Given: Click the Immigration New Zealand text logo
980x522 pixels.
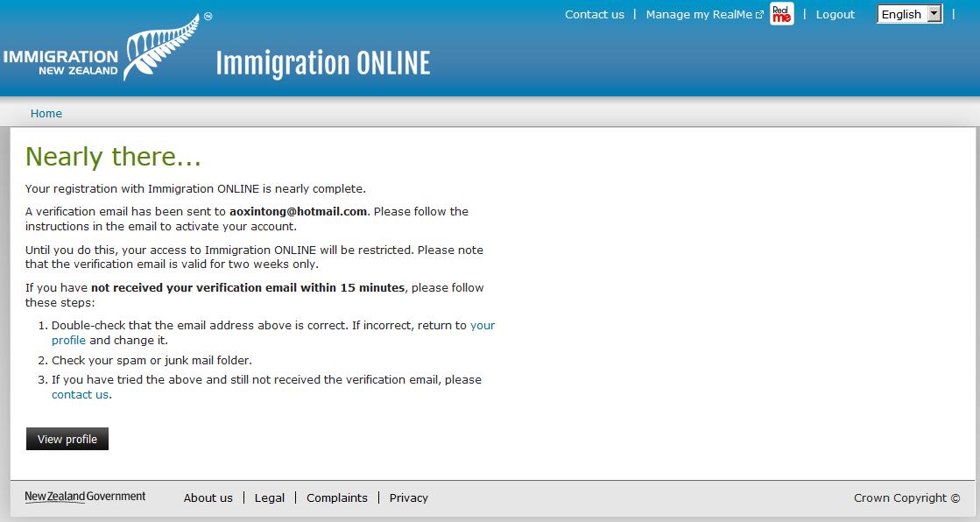Looking at the screenshot, I should pos(60,63).
